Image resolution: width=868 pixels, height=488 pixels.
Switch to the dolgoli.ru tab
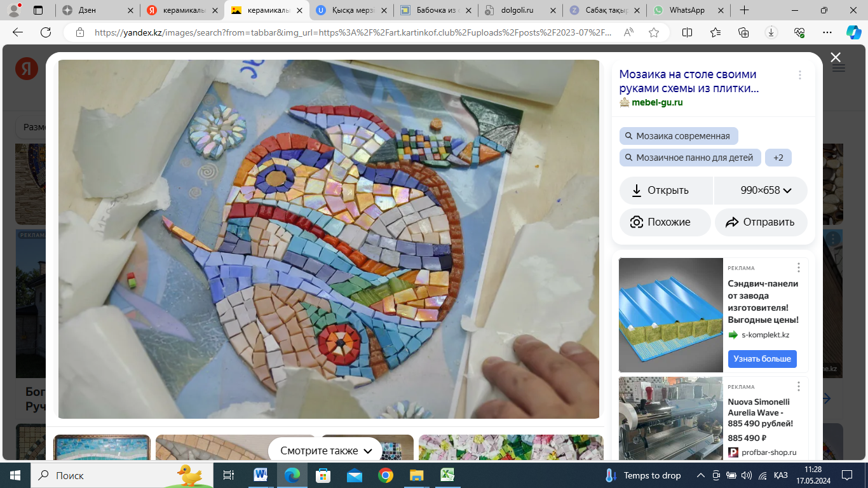[520, 10]
